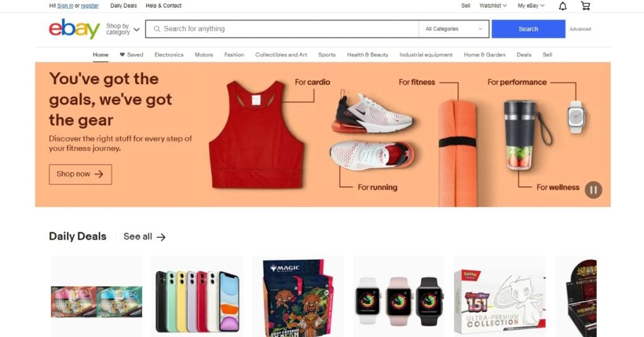Open the notifications bell icon
This screenshot has height=337, width=644.
point(563,6)
